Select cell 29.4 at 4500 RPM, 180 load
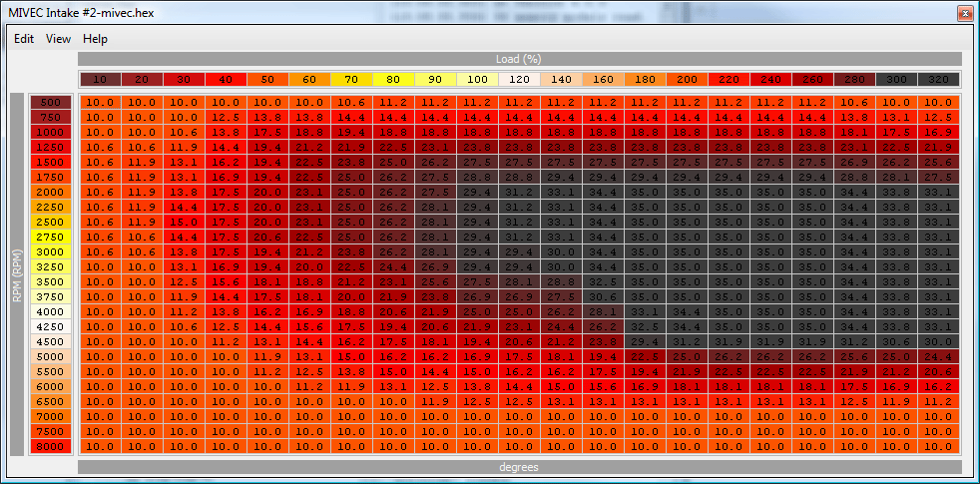Viewport: 980px width, 484px height. tap(645, 341)
